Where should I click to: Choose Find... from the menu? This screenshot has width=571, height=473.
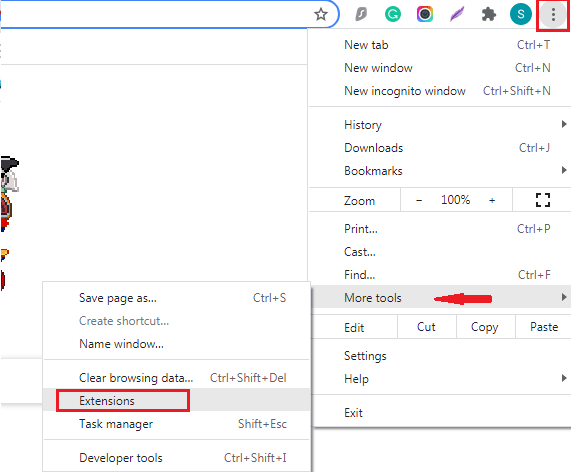(x=440, y=275)
